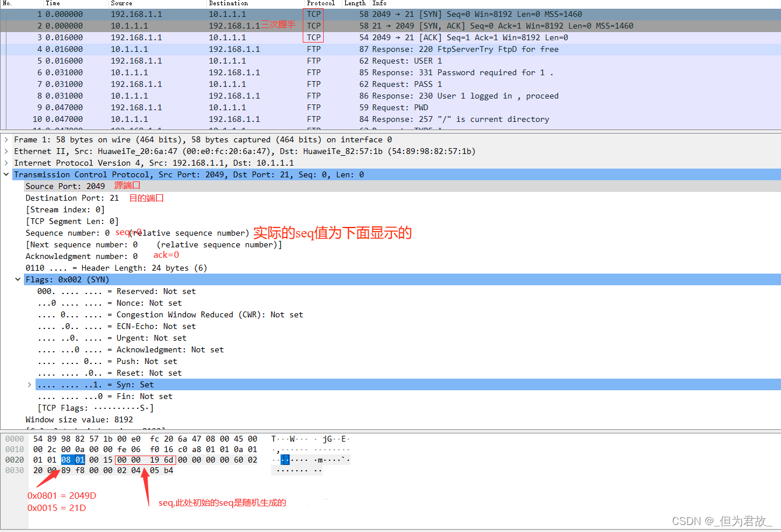Image resolution: width=781 pixels, height=532 pixels.
Task: Select packet 9 Request: PWD
Action: [x=390, y=107]
